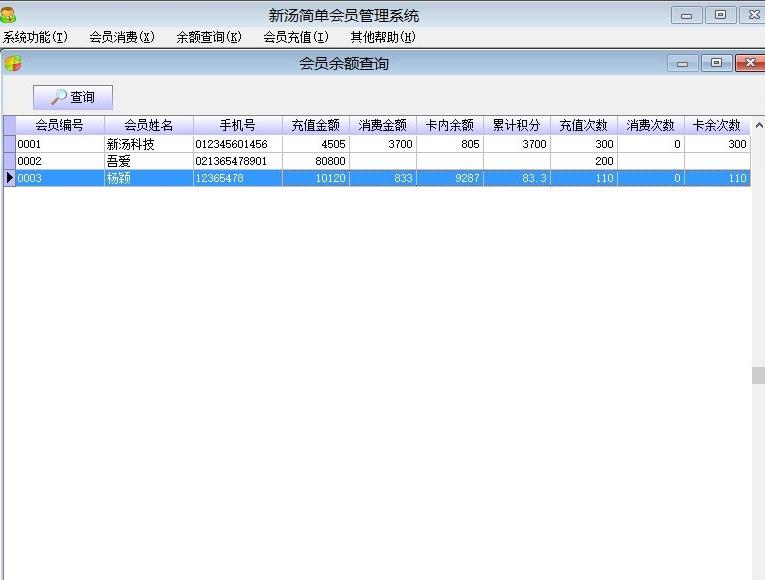Click the 卡余次数 column header

point(717,125)
